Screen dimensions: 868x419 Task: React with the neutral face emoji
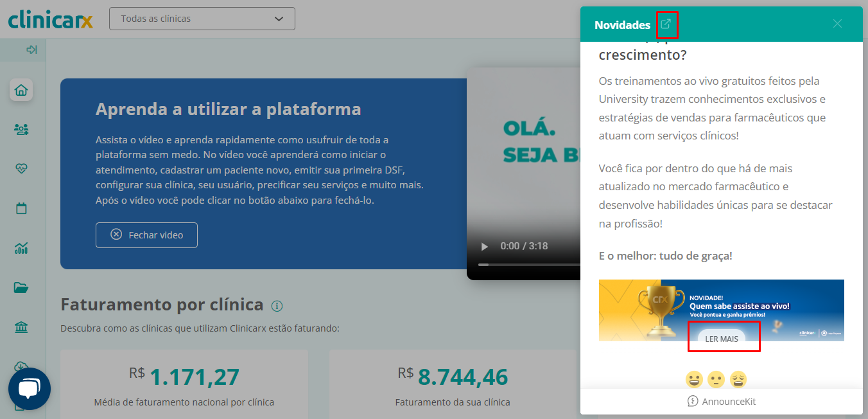pos(716,380)
